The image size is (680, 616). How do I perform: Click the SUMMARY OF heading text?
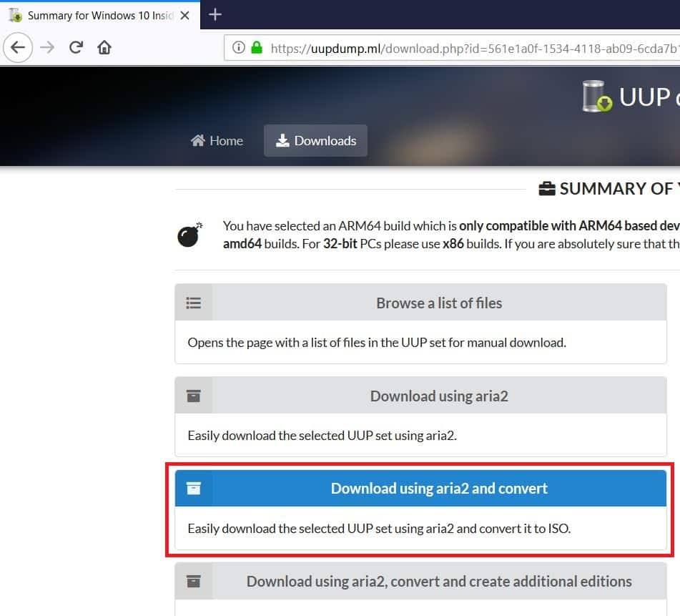[x=620, y=189]
